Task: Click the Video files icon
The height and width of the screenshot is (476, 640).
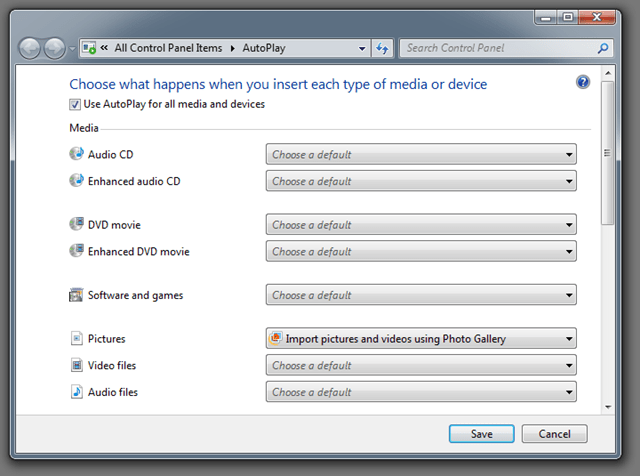Action: [x=76, y=365]
